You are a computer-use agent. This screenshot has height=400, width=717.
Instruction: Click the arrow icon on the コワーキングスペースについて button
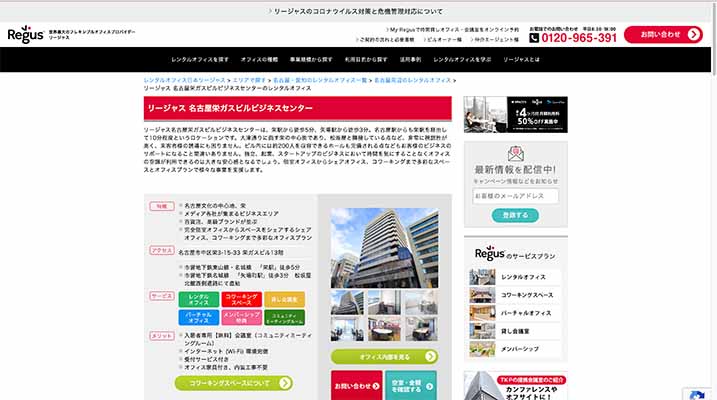pyautogui.click(x=285, y=383)
